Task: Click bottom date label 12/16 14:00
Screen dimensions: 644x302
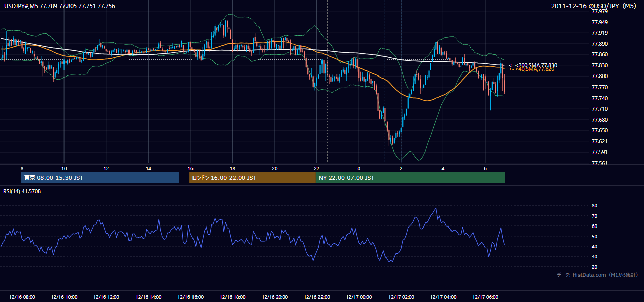Action: (x=149, y=297)
